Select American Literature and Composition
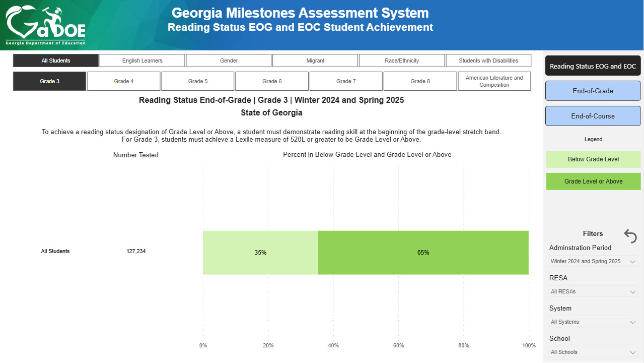The height and width of the screenshot is (363, 644). [494, 81]
